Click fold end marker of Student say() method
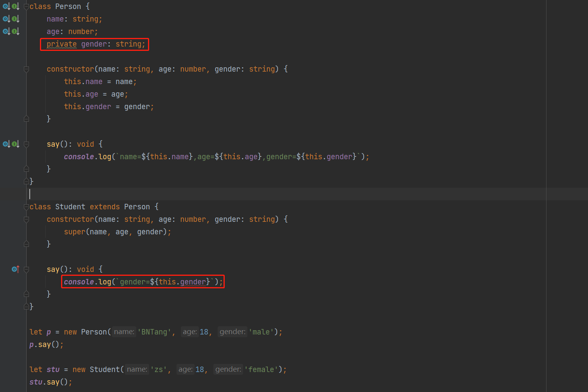This screenshot has height=392, width=588. click(26, 294)
